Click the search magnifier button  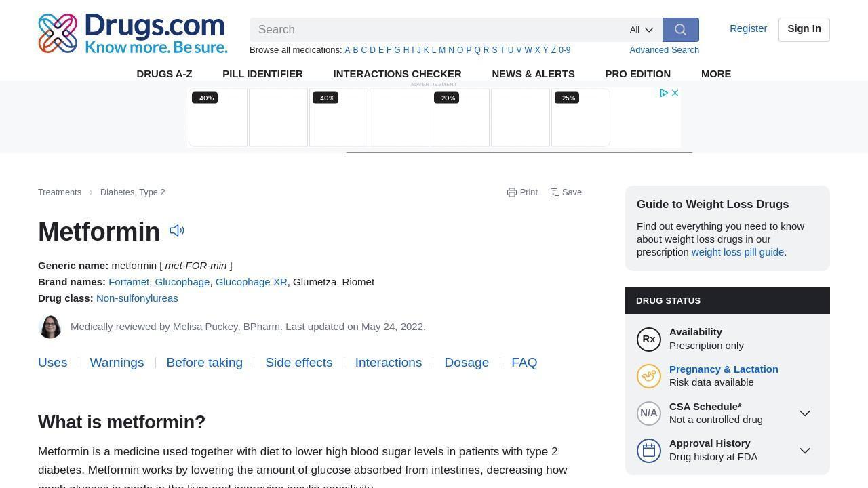680,30
